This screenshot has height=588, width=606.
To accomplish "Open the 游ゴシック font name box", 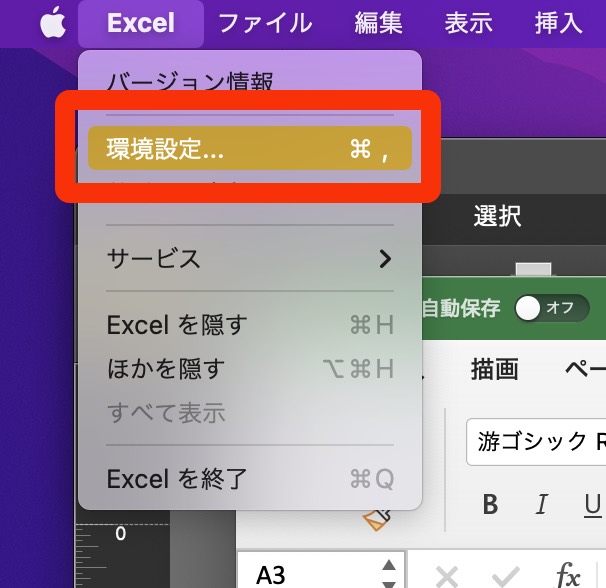I will coord(536,441).
